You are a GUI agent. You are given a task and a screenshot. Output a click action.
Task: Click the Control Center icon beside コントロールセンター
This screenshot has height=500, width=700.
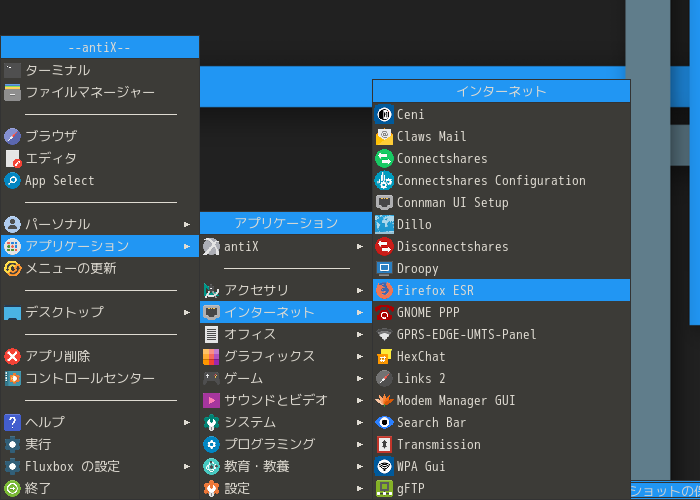pyautogui.click(x=12, y=378)
